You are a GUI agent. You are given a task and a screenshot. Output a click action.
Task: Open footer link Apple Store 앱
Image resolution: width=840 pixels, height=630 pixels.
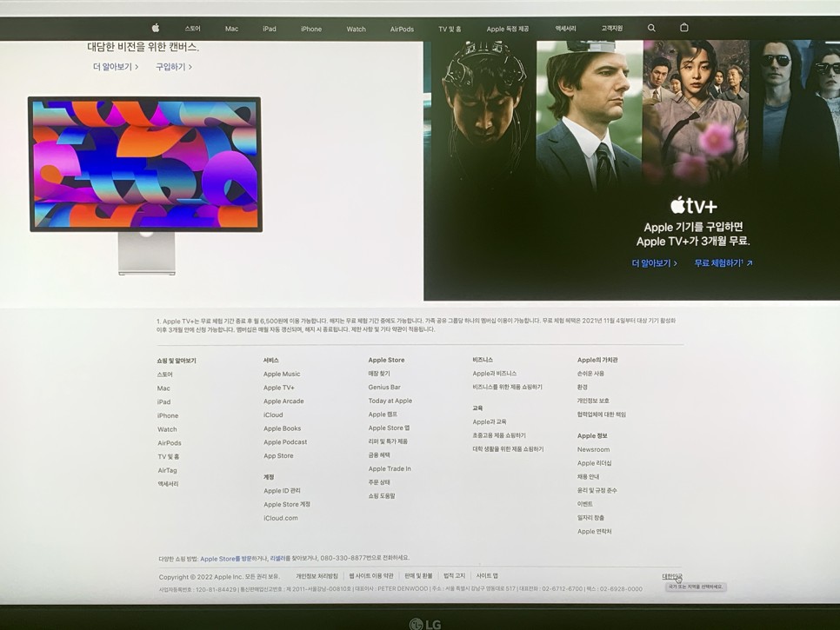[389, 428]
